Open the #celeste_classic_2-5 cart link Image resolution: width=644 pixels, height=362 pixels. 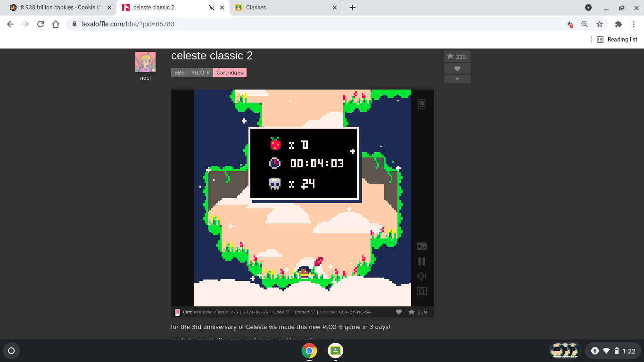pos(216,312)
